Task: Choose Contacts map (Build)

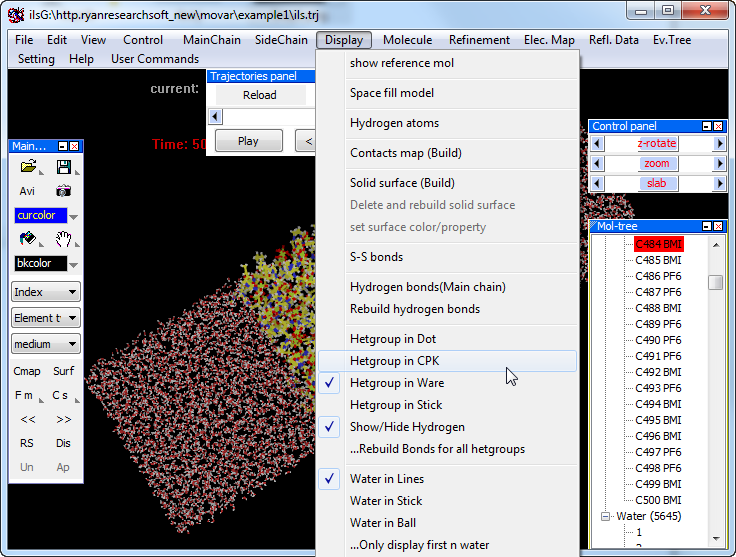Action: (447, 153)
